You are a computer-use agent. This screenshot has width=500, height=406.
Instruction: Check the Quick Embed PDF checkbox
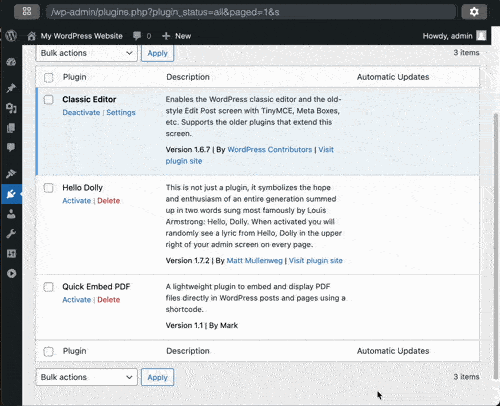[49, 287]
